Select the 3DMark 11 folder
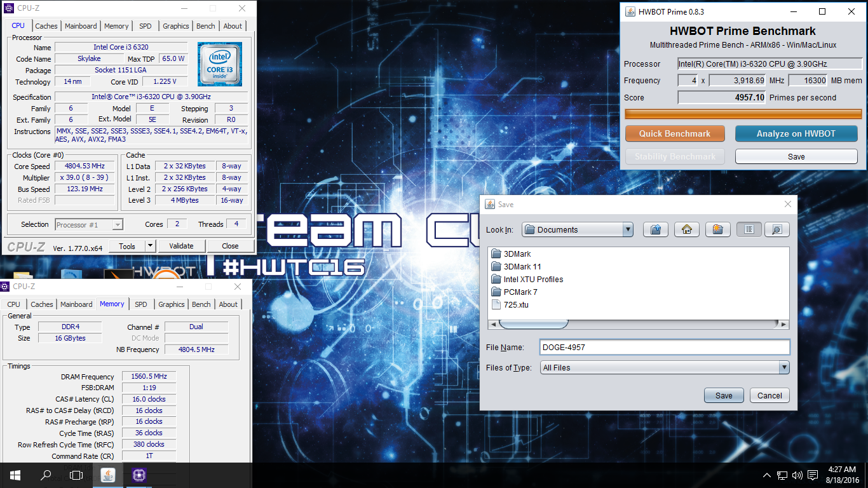The height and width of the screenshot is (488, 868). (x=517, y=266)
